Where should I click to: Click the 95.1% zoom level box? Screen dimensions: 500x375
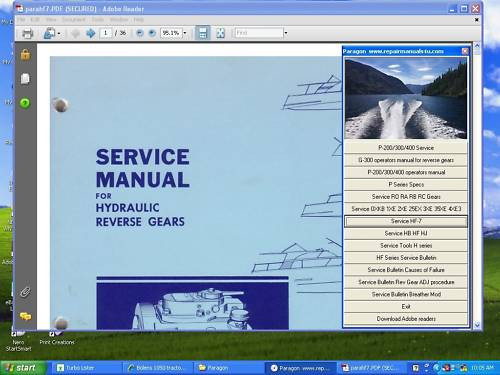pos(171,33)
